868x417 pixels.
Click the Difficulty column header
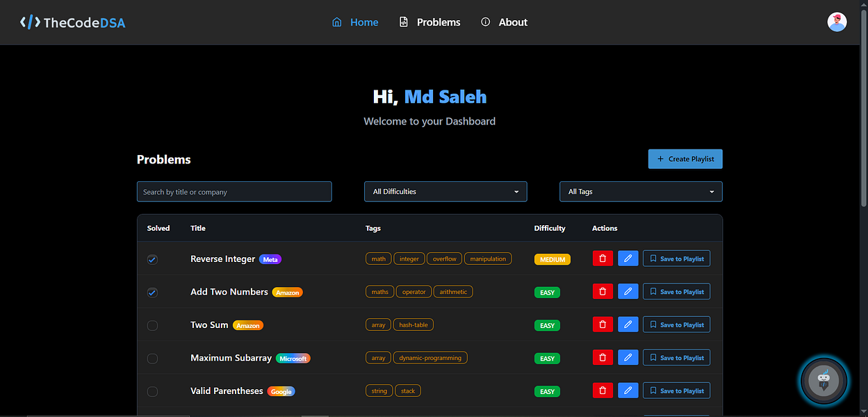(x=550, y=228)
